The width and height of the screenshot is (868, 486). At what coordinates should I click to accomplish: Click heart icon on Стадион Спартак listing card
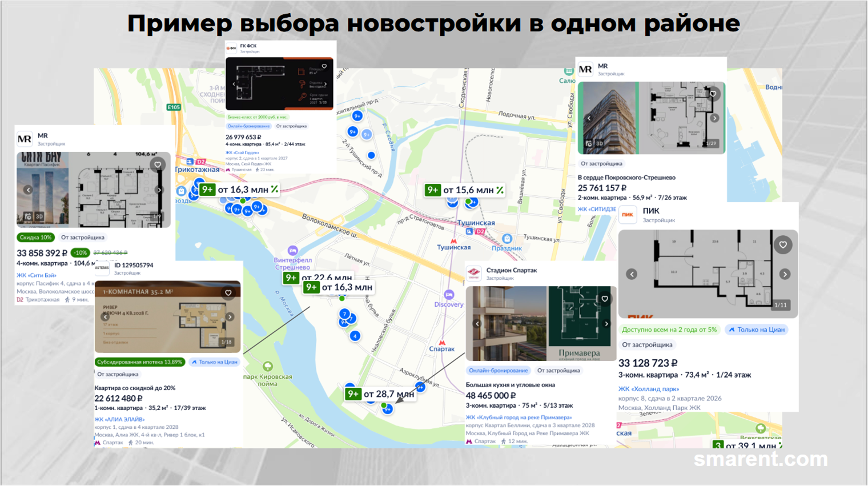click(605, 299)
